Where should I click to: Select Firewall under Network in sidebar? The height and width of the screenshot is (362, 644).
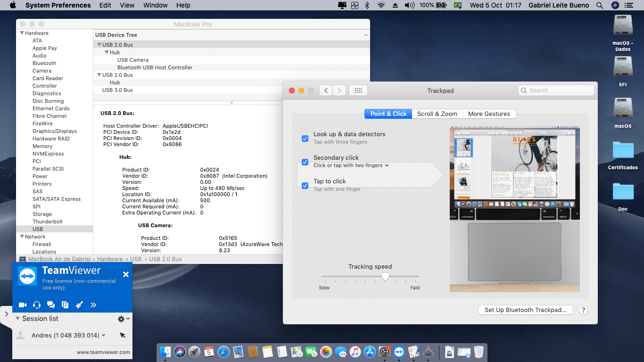42,244
